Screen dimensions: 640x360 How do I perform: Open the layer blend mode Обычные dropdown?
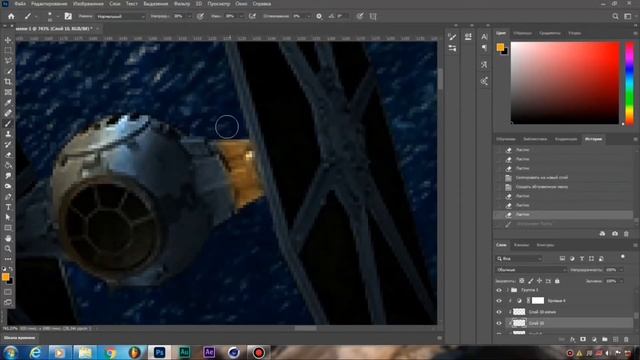[x=531, y=270]
